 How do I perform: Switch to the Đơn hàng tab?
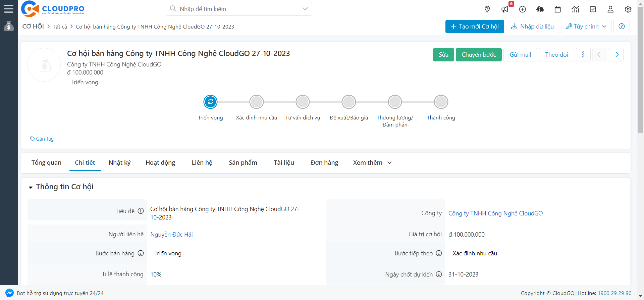(x=324, y=163)
